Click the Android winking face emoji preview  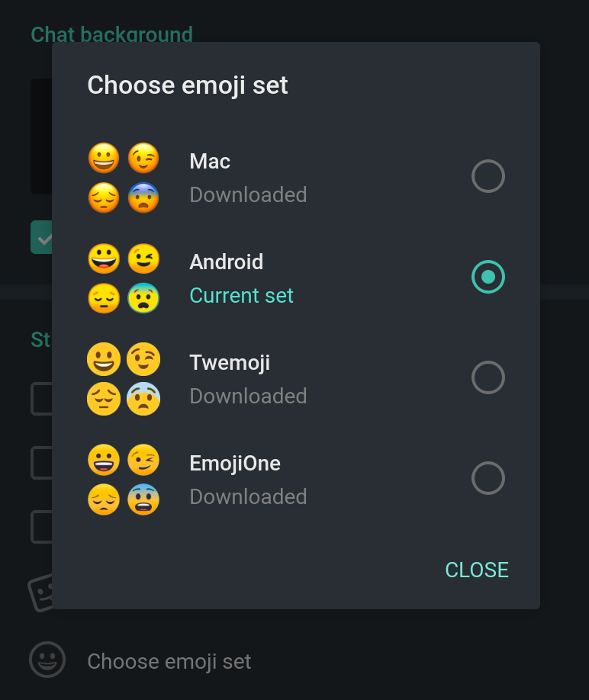tap(143, 258)
